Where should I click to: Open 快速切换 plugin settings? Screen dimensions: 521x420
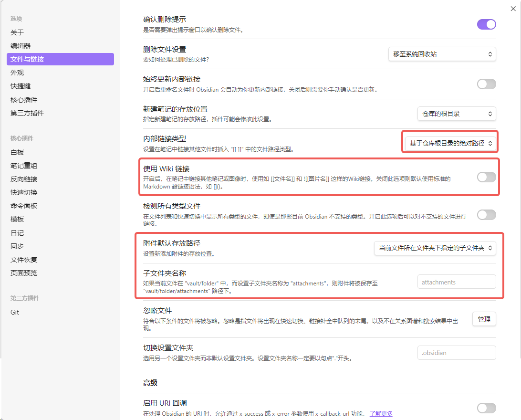click(60, 192)
